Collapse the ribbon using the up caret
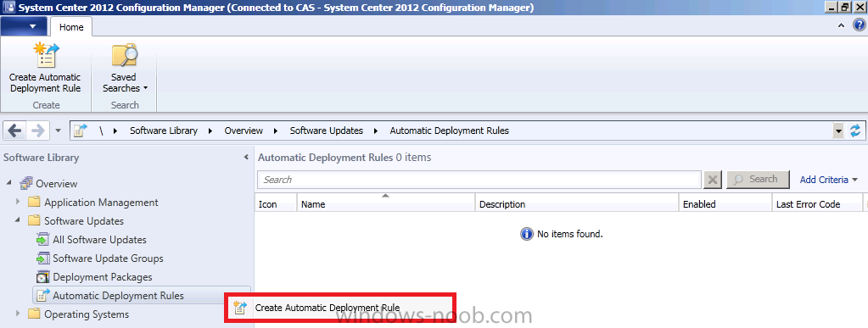The height and width of the screenshot is (328, 868). [x=842, y=25]
